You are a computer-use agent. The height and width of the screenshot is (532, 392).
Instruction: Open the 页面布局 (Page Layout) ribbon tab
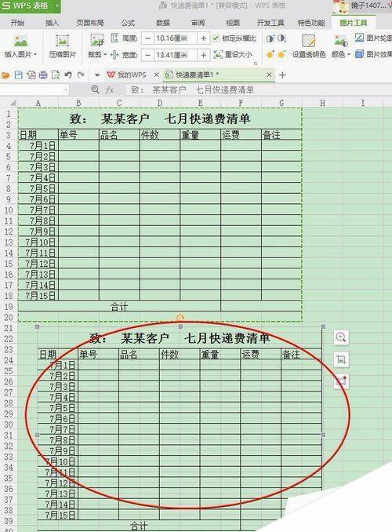(x=90, y=23)
